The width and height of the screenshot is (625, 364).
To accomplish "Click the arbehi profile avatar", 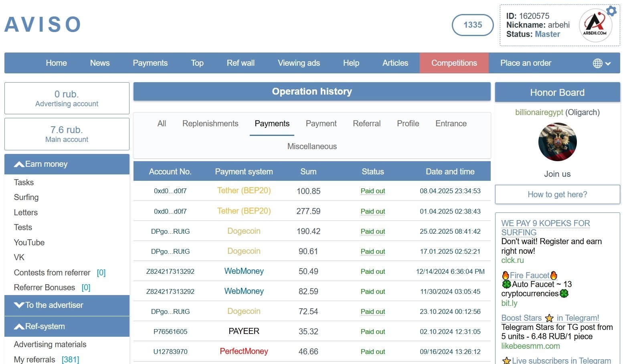I will [595, 25].
